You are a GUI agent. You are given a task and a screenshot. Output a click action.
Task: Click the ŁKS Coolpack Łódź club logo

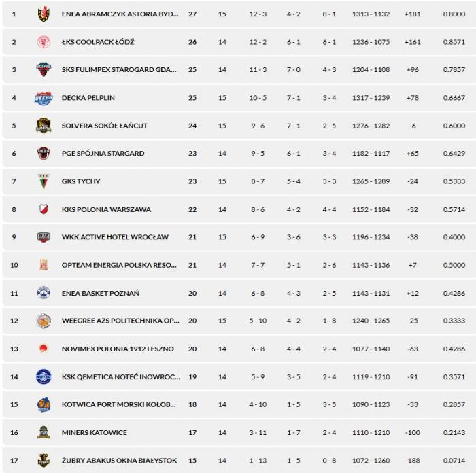pyautogui.click(x=44, y=42)
